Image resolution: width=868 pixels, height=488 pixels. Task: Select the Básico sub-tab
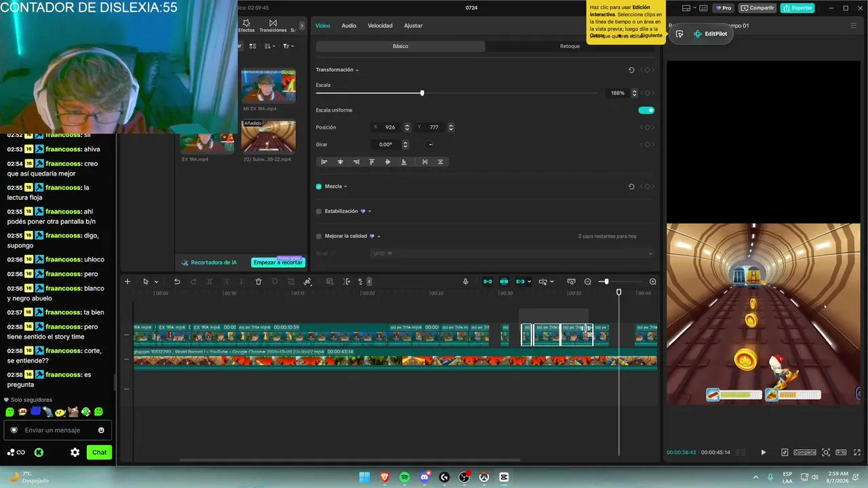(401, 46)
